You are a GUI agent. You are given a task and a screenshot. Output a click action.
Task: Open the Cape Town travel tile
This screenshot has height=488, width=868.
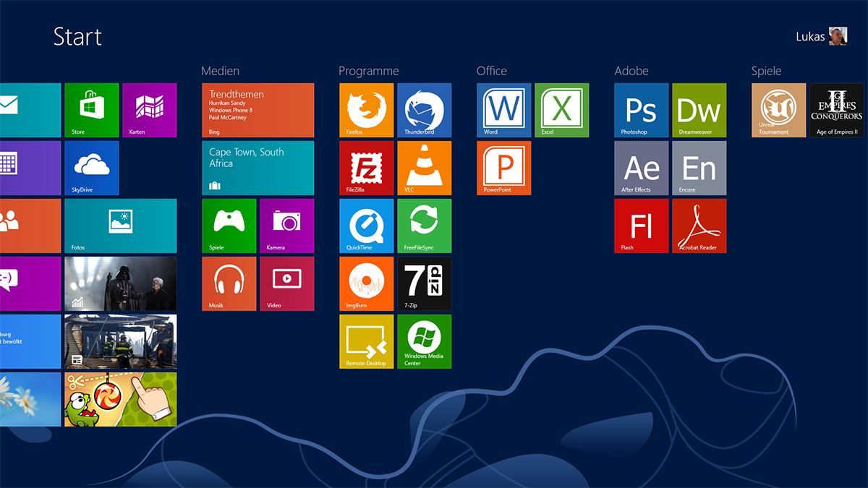258,168
